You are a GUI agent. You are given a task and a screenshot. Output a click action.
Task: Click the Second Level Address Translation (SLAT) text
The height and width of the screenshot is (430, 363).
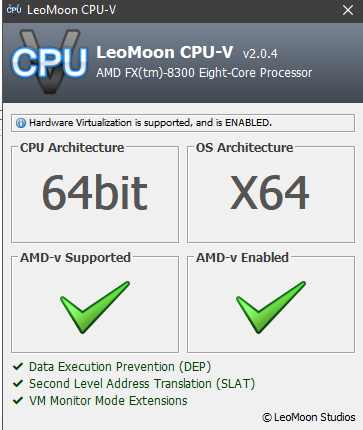click(142, 384)
